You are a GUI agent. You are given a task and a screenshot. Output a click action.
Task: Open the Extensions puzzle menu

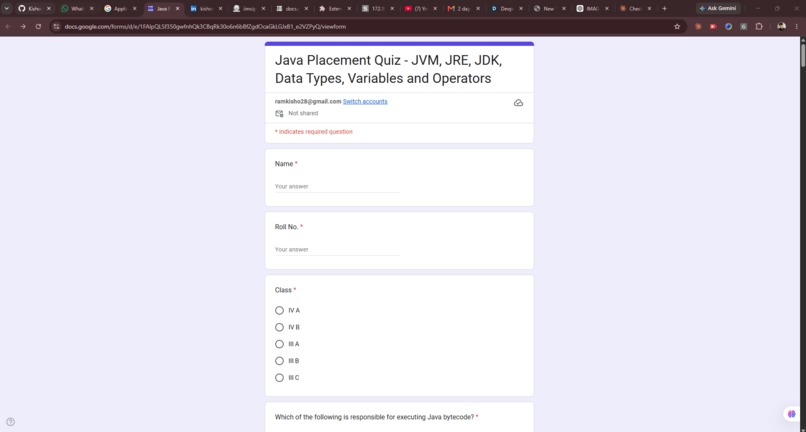click(x=759, y=26)
